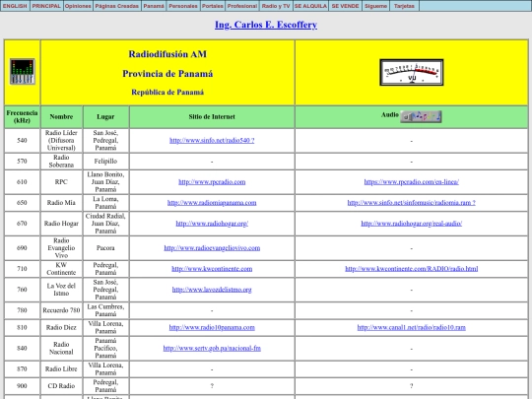
Task: Open the Tarjetas menu item
Action: 404,6
